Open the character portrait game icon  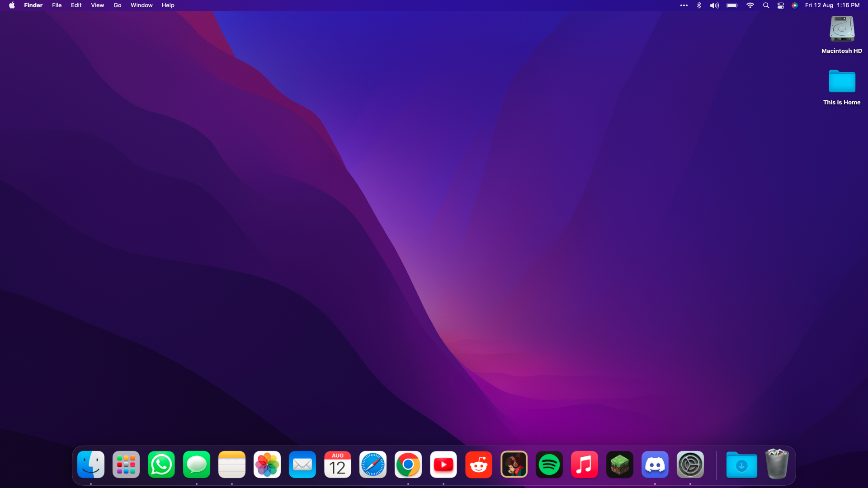coord(514,465)
